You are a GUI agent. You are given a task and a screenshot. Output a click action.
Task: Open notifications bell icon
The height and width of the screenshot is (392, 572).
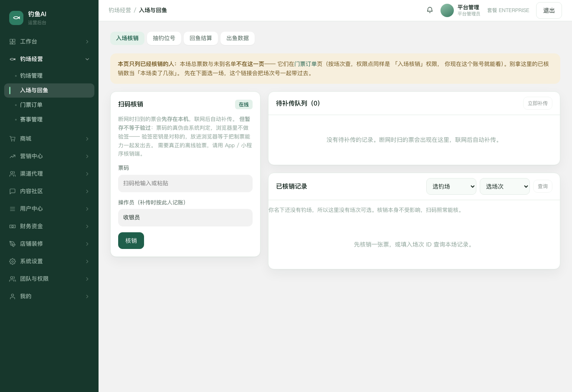[x=430, y=10]
